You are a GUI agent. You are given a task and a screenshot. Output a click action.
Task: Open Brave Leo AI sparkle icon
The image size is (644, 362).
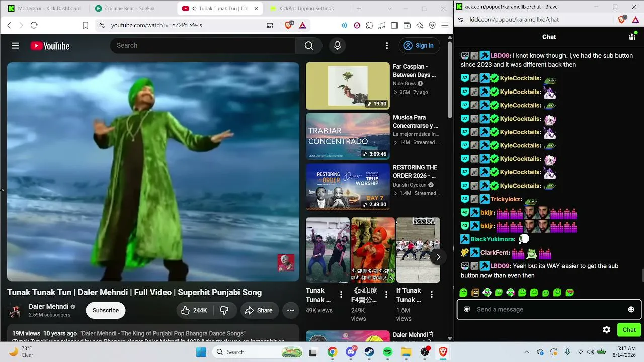(420, 25)
